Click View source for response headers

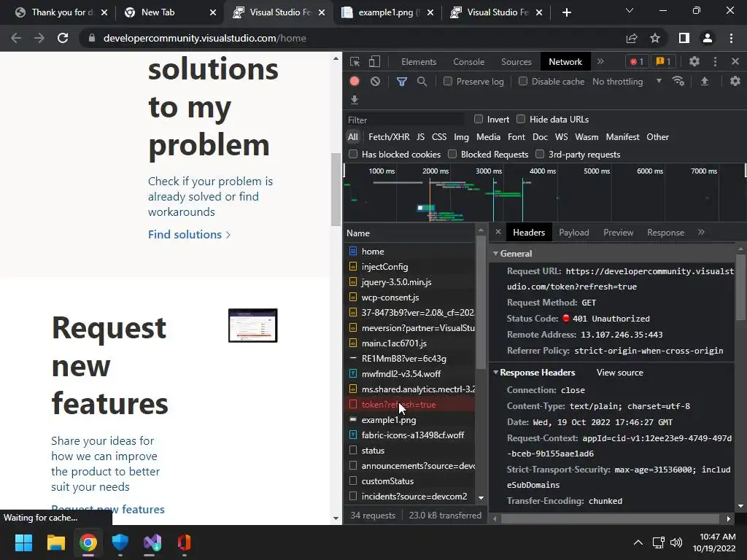coord(620,373)
